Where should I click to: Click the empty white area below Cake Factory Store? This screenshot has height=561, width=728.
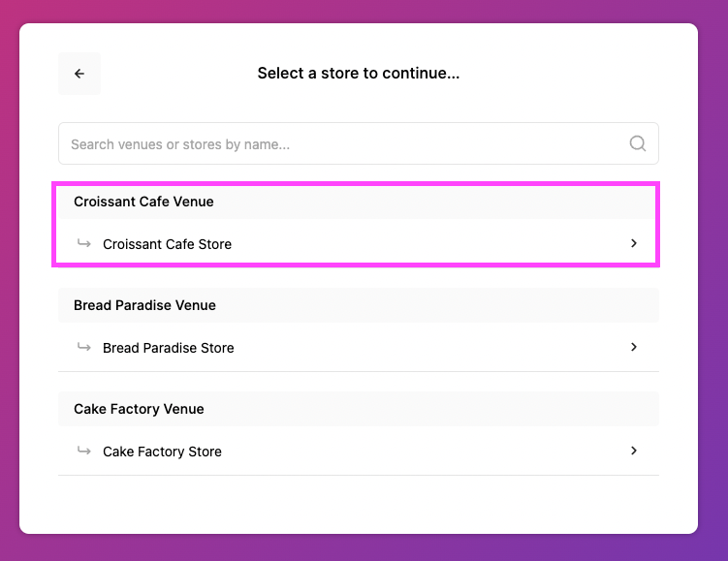[359, 504]
